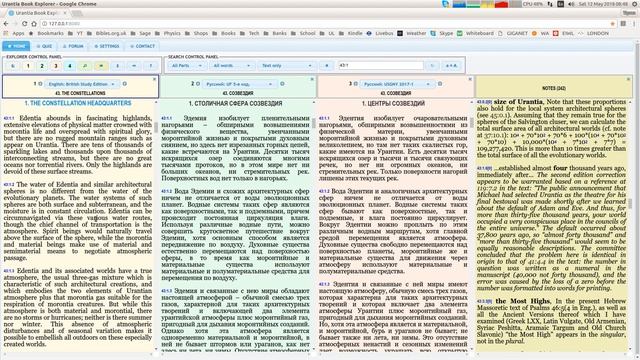The image size is (640, 360).
Task: Switch to the QUIZ tab
Action: pyautogui.click(x=44, y=46)
